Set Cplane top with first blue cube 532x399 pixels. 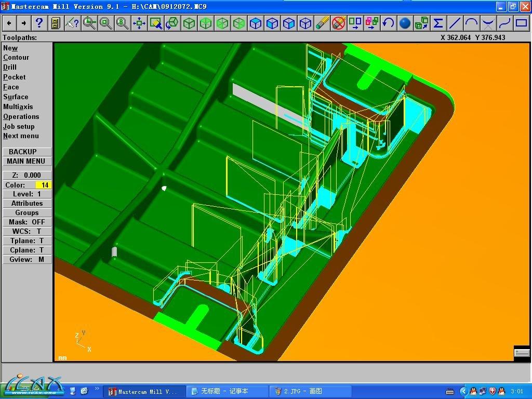pos(255,23)
